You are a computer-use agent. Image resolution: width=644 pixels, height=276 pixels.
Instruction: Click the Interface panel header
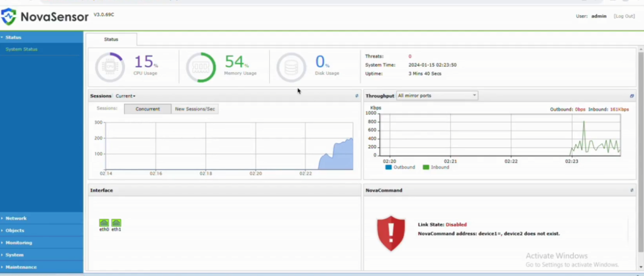(225, 190)
